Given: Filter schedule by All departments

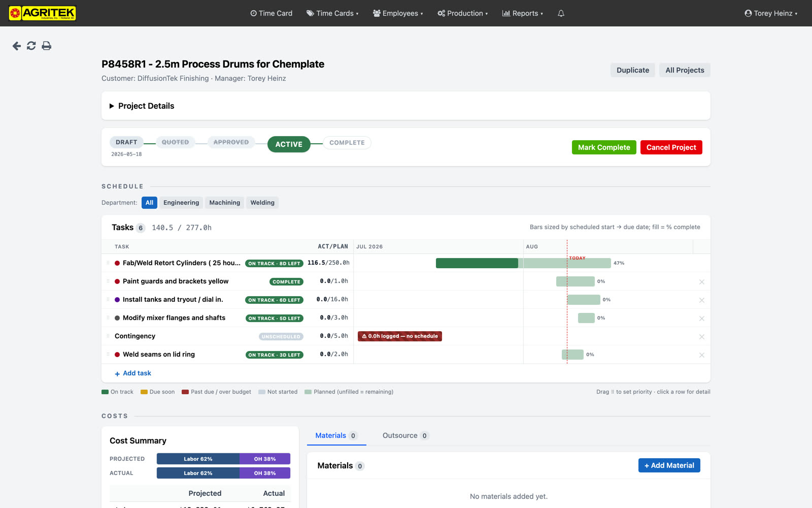Looking at the screenshot, I should pos(149,203).
